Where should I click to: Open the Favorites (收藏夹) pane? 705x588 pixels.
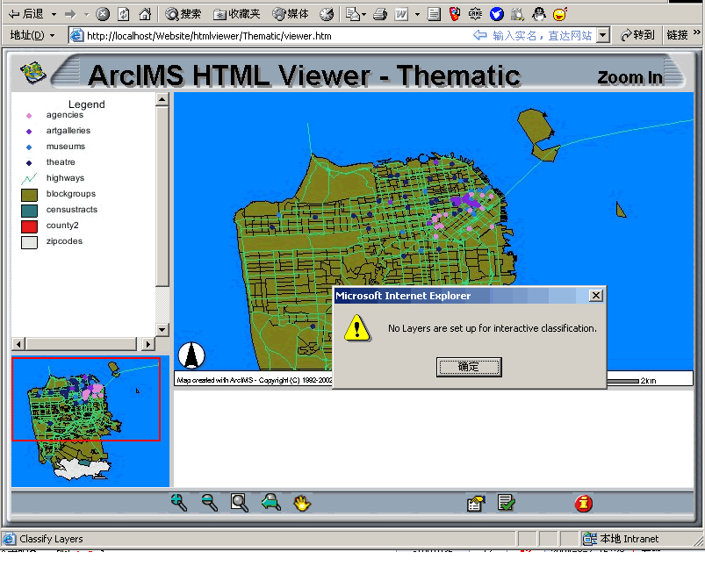point(237,14)
